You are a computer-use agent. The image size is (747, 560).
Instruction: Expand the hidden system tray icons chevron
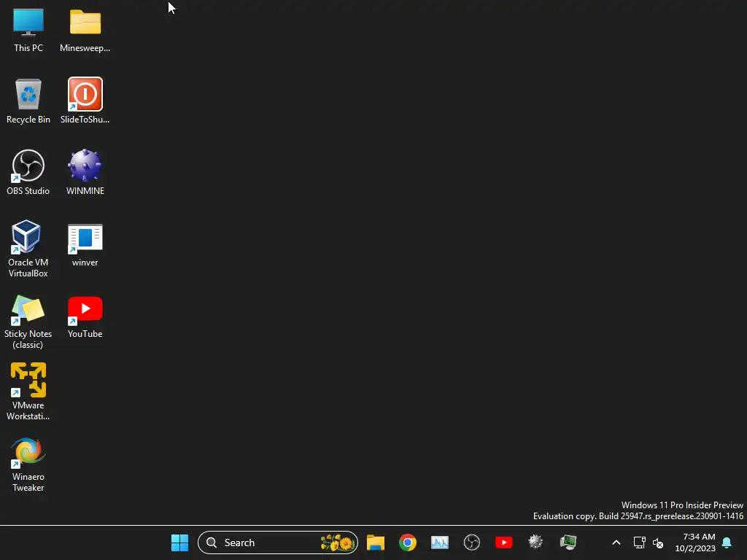(616, 542)
